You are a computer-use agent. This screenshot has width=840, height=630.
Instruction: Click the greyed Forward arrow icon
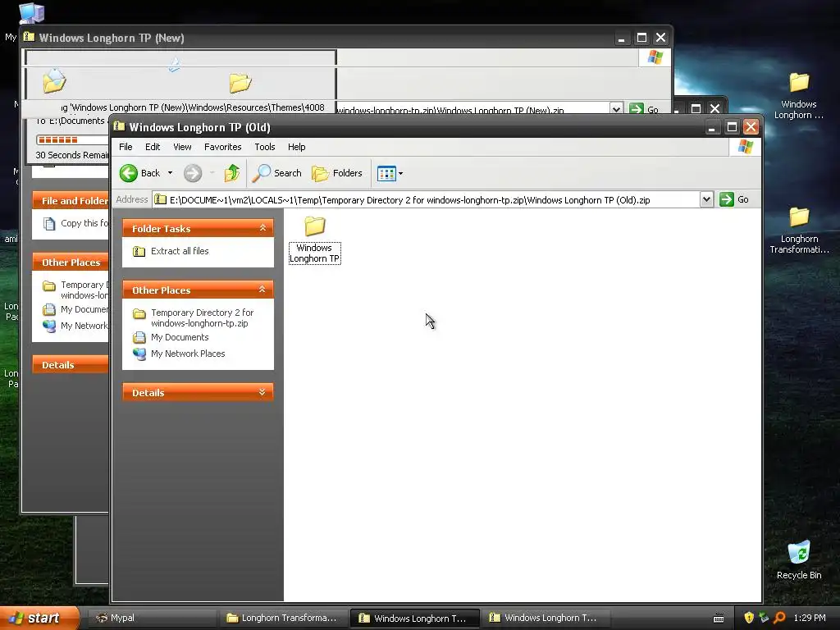pyautogui.click(x=193, y=173)
